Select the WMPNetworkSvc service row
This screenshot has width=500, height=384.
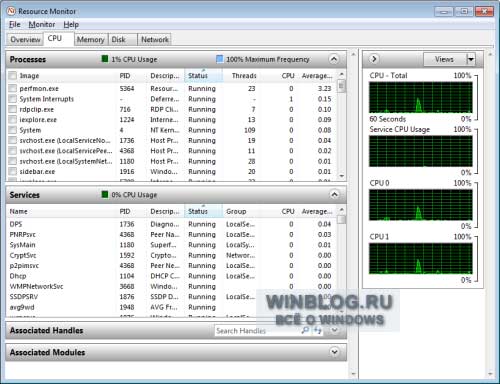point(171,286)
